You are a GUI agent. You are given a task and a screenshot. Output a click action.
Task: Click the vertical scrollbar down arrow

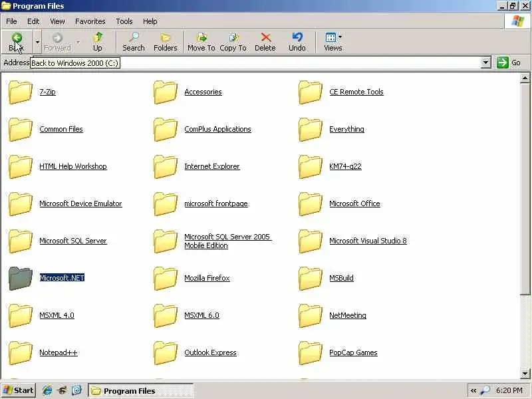[x=525, y=374]
